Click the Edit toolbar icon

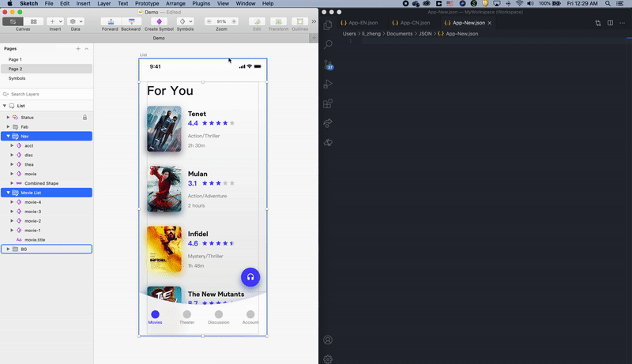point(258,21)
